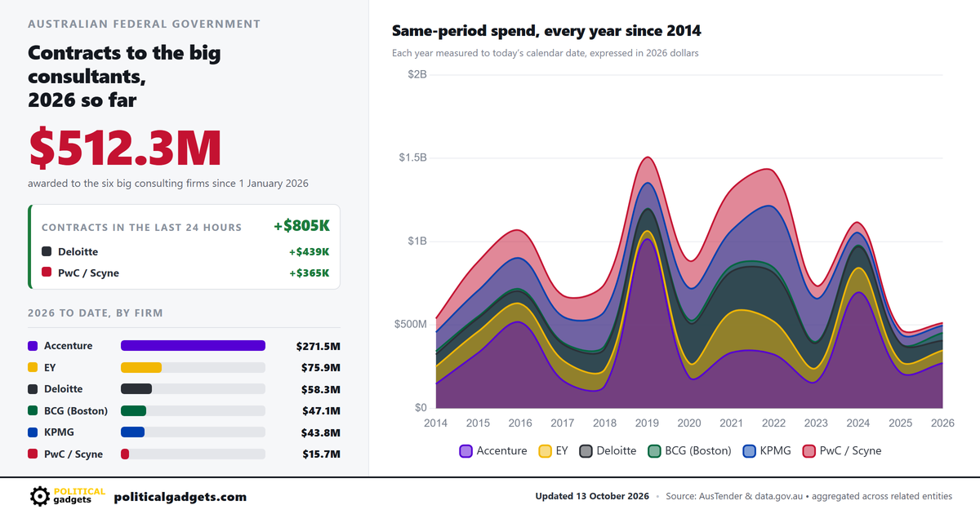
Task: Click the Accenture purple swatch in firm list
Action: (x=33, y=346)
